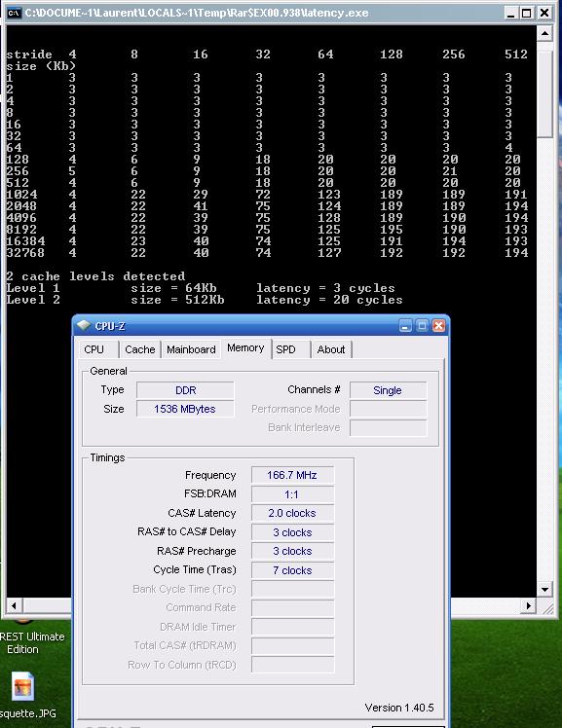Switch to the SPD tab
This screenshot has width=562, height=728.
point(285,349)
